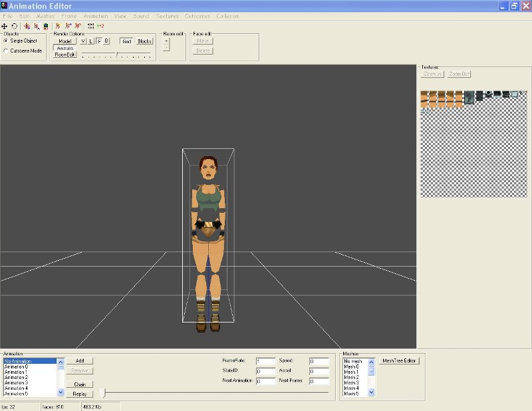This screenshot has height=411, width=532.
Task: Click the green '1+2' toolbar icon
Action: tap(100, 26)
